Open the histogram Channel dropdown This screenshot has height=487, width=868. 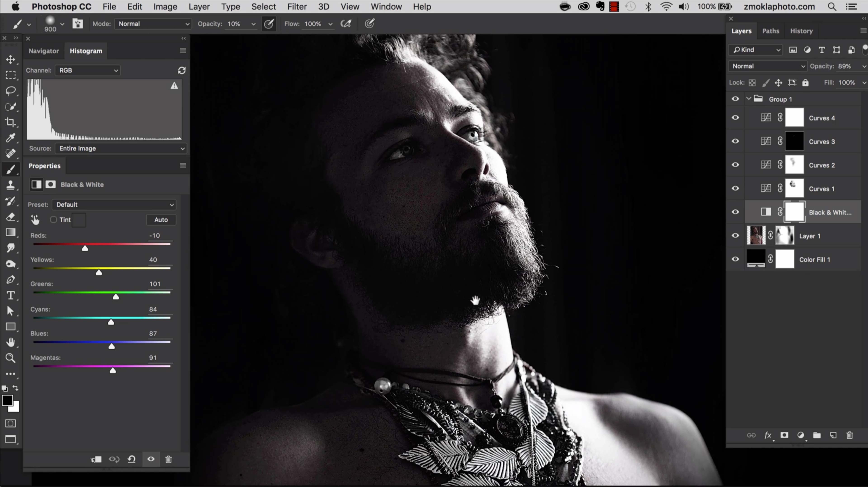pos(88,70)
